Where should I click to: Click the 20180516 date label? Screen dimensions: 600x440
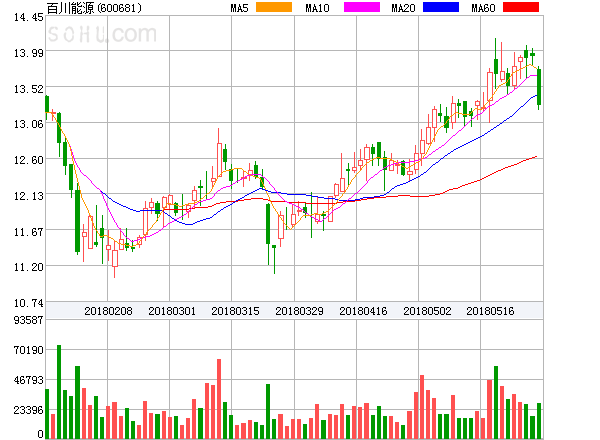tap(490, 311)
